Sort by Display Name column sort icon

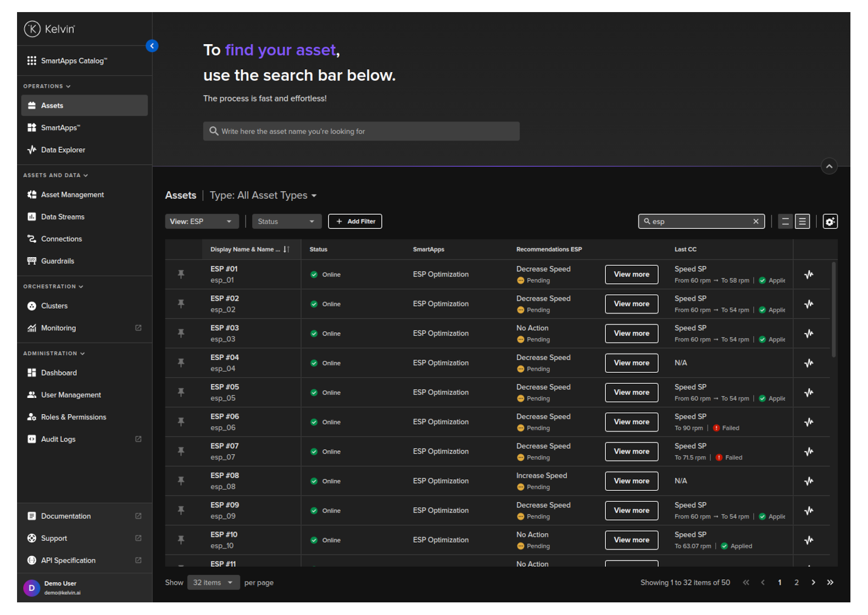click(286, 249)
